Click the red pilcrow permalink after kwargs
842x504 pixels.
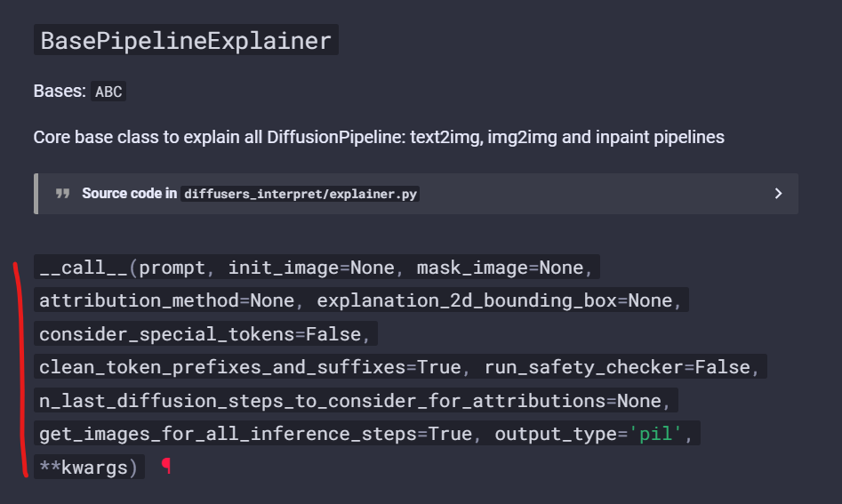click(166, 466)
